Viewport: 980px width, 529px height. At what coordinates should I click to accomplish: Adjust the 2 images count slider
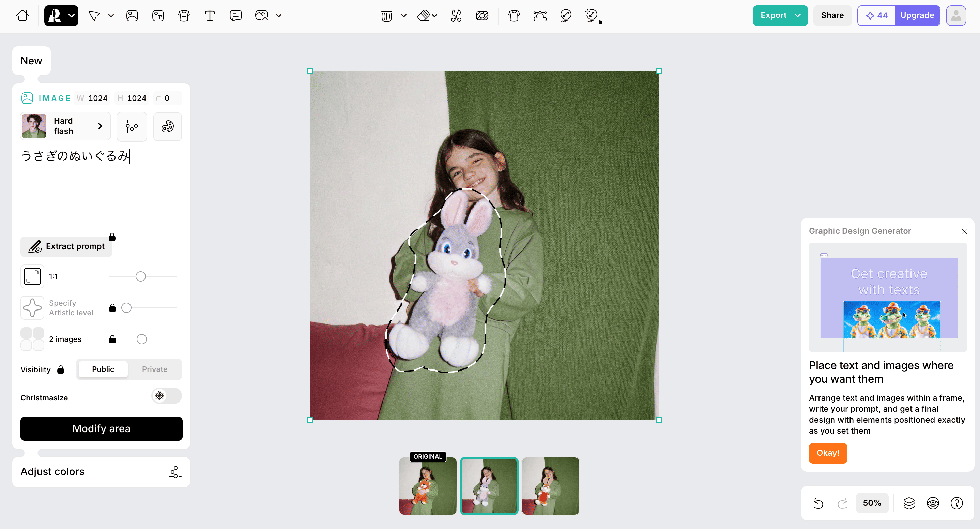tap(141, 339)
